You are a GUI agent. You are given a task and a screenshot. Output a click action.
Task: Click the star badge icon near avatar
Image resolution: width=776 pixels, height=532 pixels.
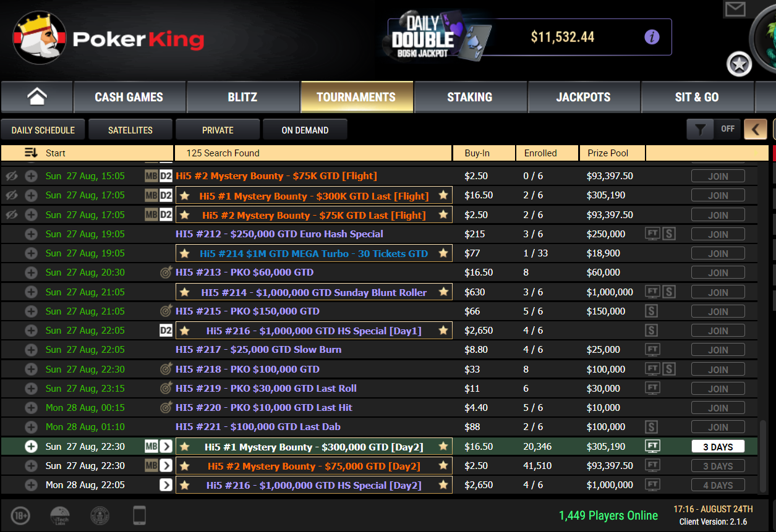(739, 64)
